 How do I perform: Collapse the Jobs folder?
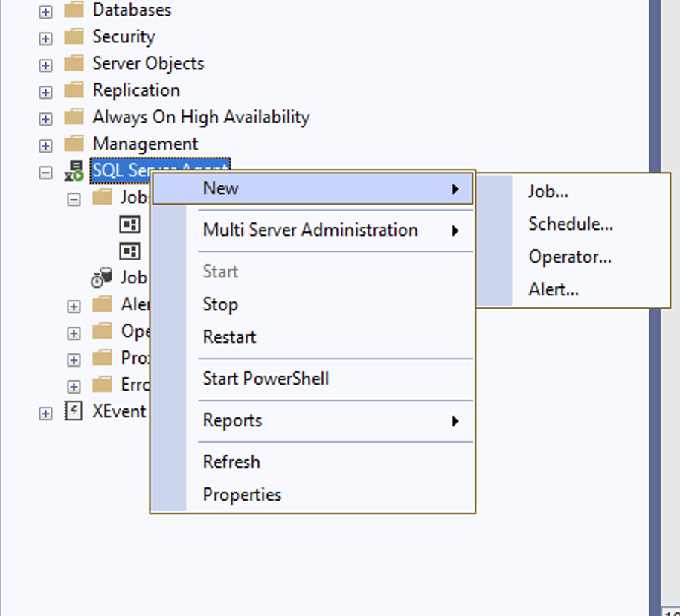[74, 199]
